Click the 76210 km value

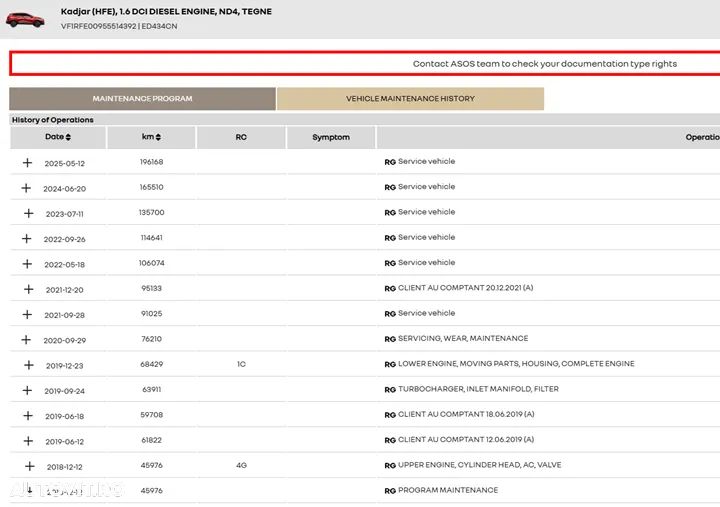click(152, 338)
